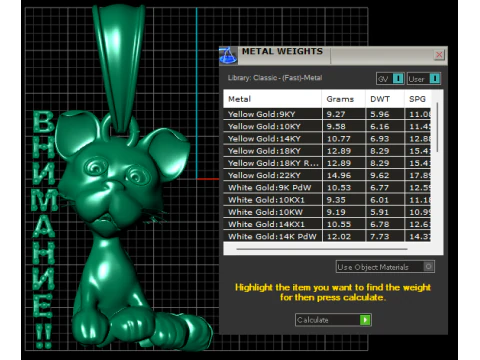Select the Yellow Gold:22KY row

tap(327, 175)
